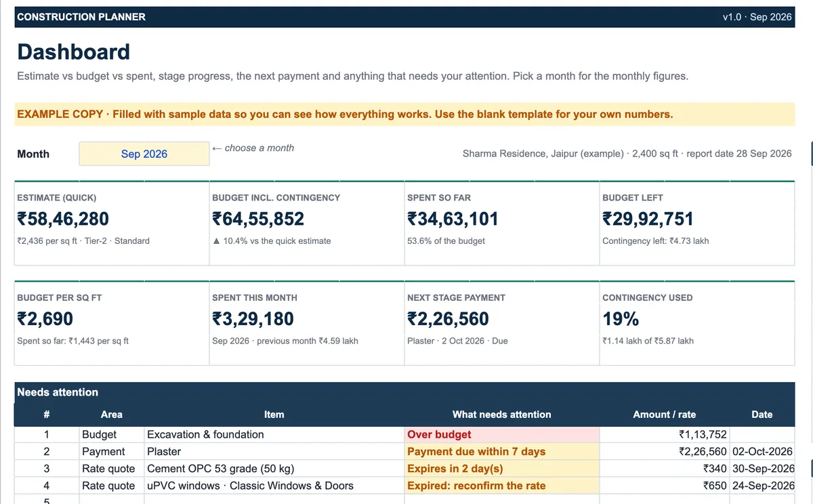Click the Item column header
813x504 pixels.
pyautogui.click(x=274, y=415)
